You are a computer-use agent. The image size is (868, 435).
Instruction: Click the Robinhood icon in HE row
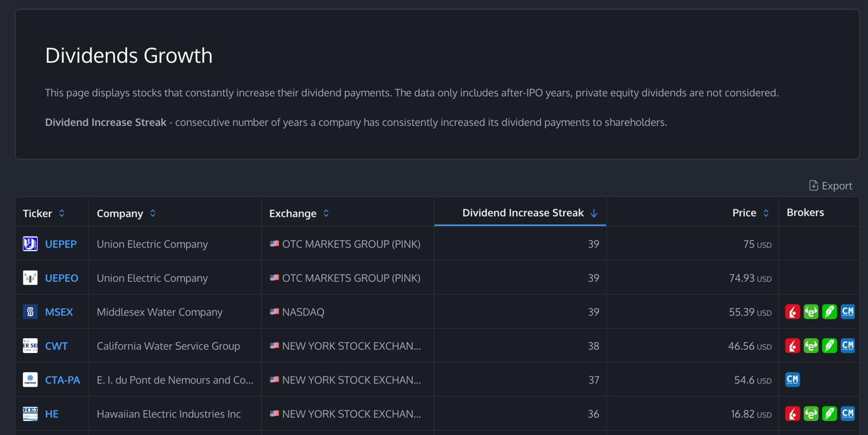click(x=829, y=414)
